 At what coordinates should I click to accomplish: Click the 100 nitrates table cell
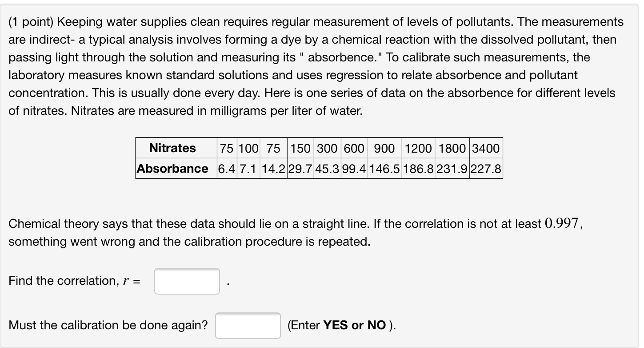(x=248, y=148)
